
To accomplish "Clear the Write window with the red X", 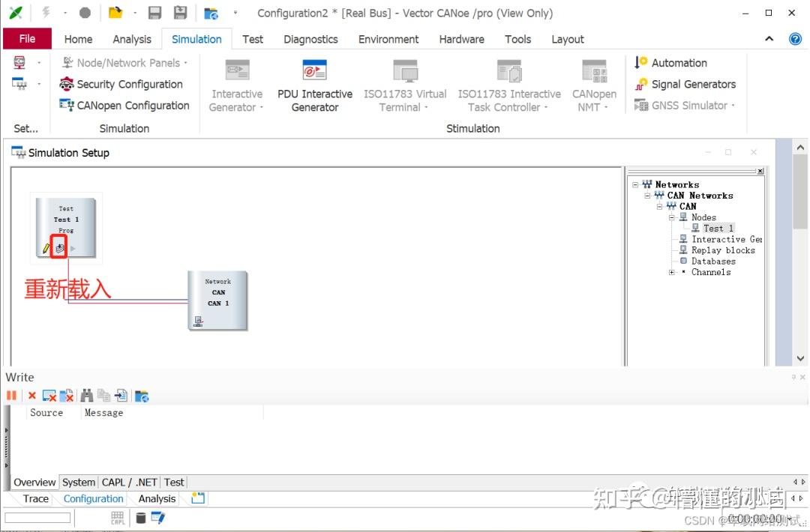I will coord(31,396).
